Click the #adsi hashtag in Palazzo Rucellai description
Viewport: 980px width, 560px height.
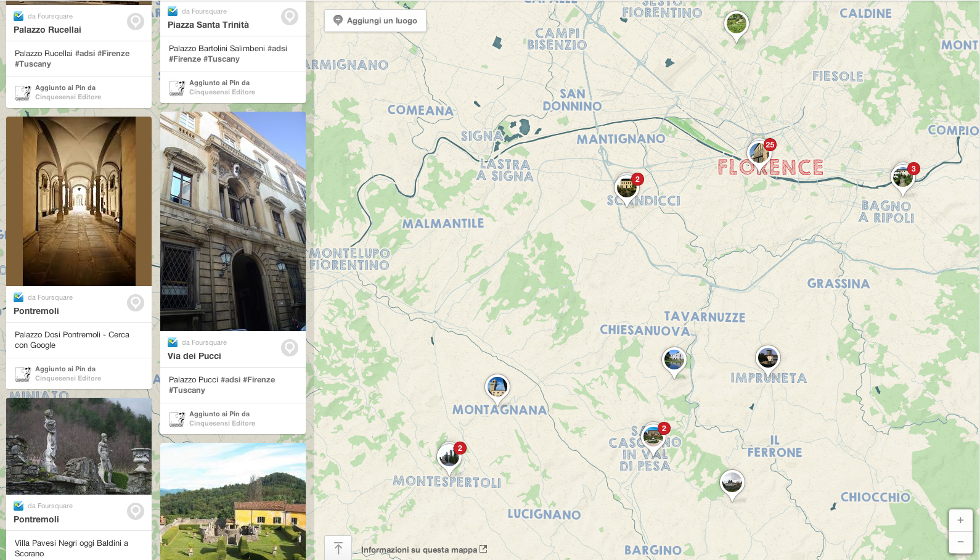pos(85,54)
